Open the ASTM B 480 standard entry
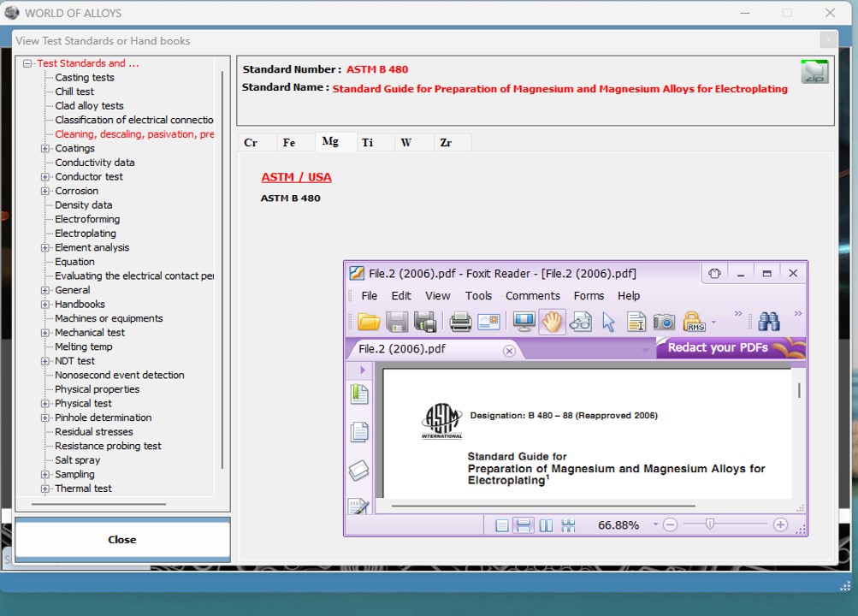This screenshot has height=616, width=858. (291, 198)
